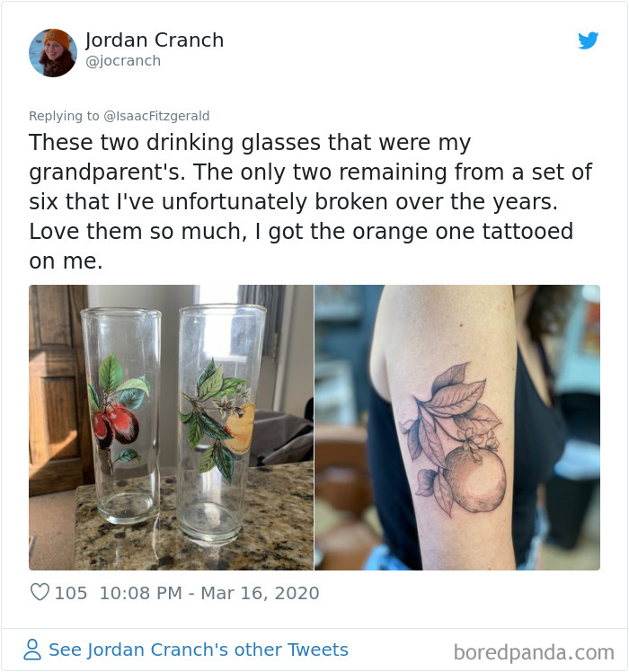This screenshot has height=672, width=629.
Task: Click the 'Replying to' label
Action: pyautogui.click(x=65, y=115)
